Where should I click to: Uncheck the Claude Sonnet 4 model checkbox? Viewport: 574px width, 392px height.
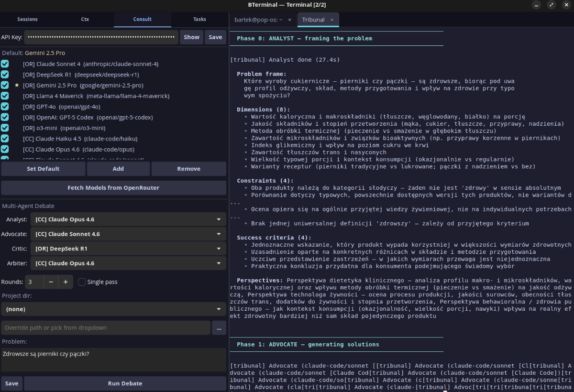[5, 64]
